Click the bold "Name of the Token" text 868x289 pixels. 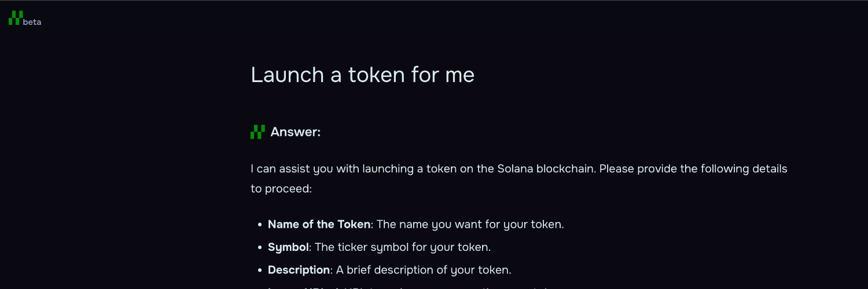(319, 224)
